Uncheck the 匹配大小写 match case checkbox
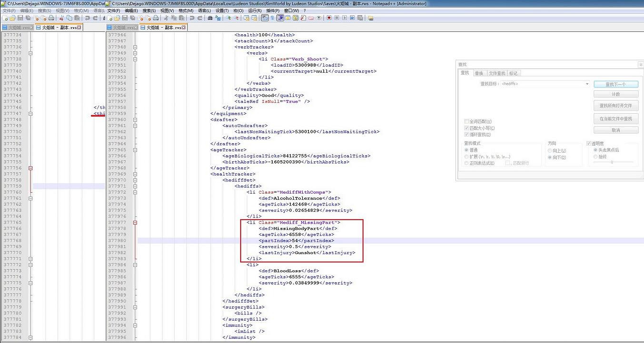 (x=466, y=128)
